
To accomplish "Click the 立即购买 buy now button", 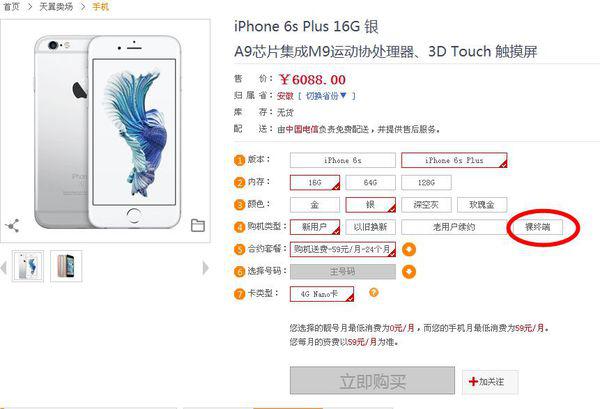I will pyautogui.click(x=372, y=381).
